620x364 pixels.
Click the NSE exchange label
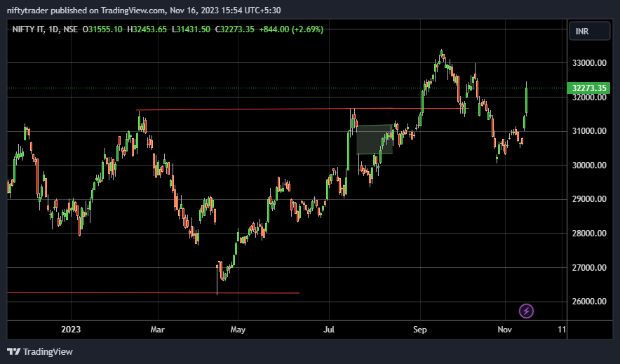click(x=70, y=29)
